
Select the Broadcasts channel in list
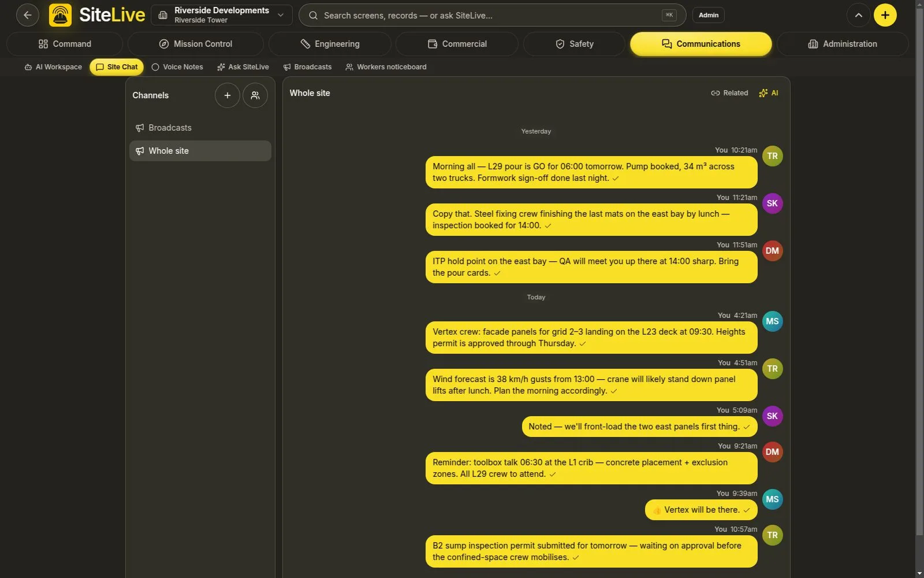(x=200, y=128)
